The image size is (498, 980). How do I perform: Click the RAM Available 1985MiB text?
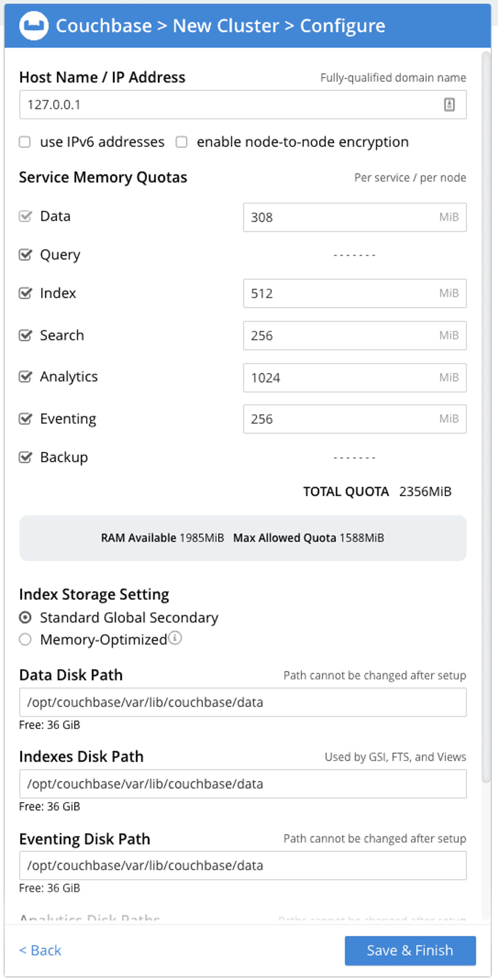click(163, 538)
